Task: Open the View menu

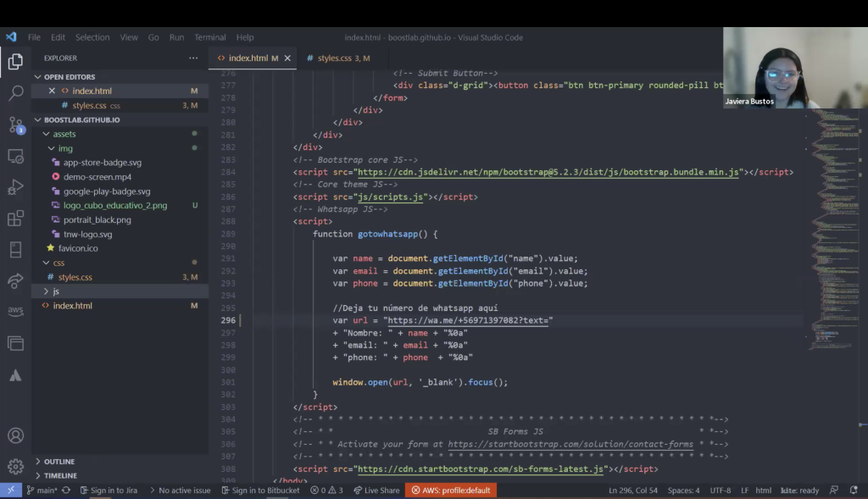Action: click(129, 37)
